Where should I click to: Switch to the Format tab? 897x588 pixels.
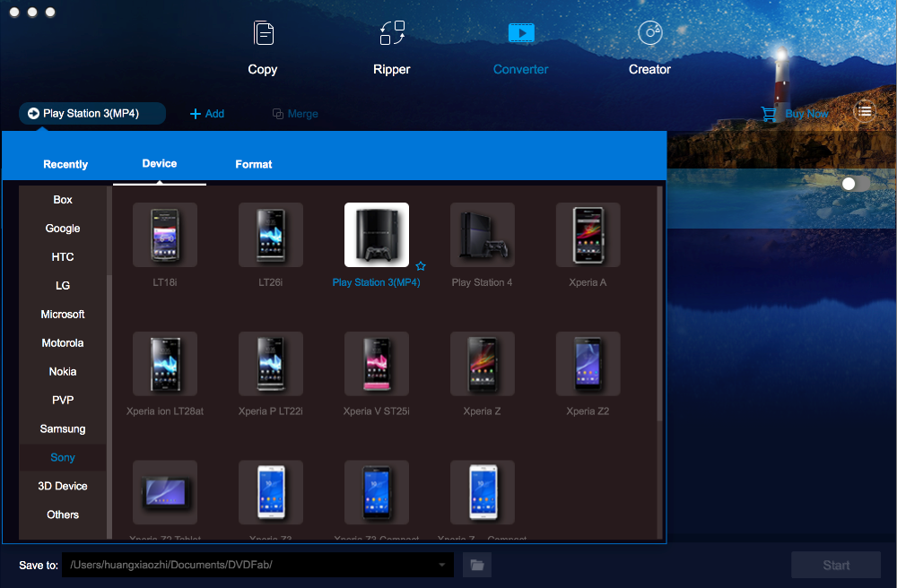click(x=254, y=164)
